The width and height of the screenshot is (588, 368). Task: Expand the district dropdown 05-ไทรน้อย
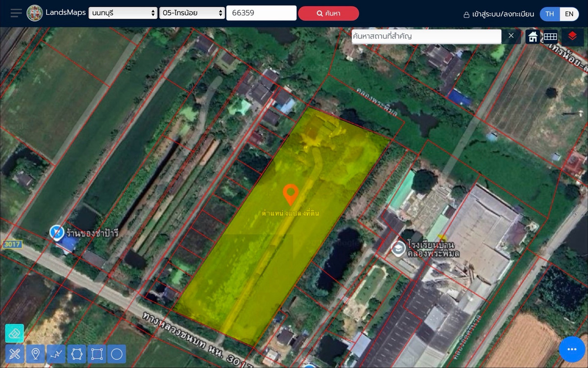point(192,13)
